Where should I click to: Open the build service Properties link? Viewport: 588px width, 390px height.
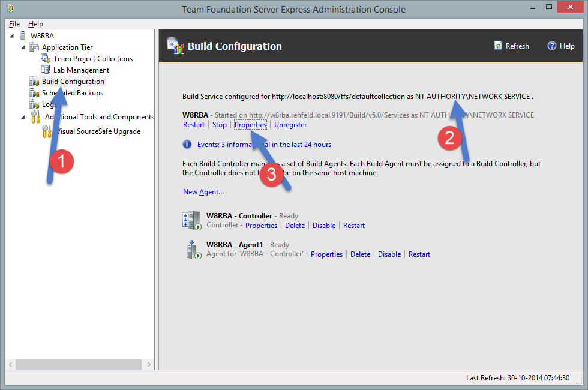250,124
